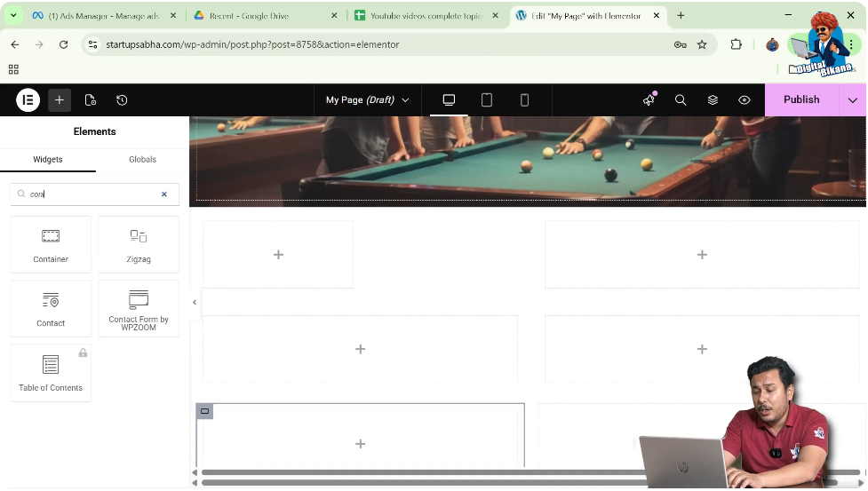The image size is (868, 491).
Task: Switch to the Globals tab
Action: coord(142,160)
